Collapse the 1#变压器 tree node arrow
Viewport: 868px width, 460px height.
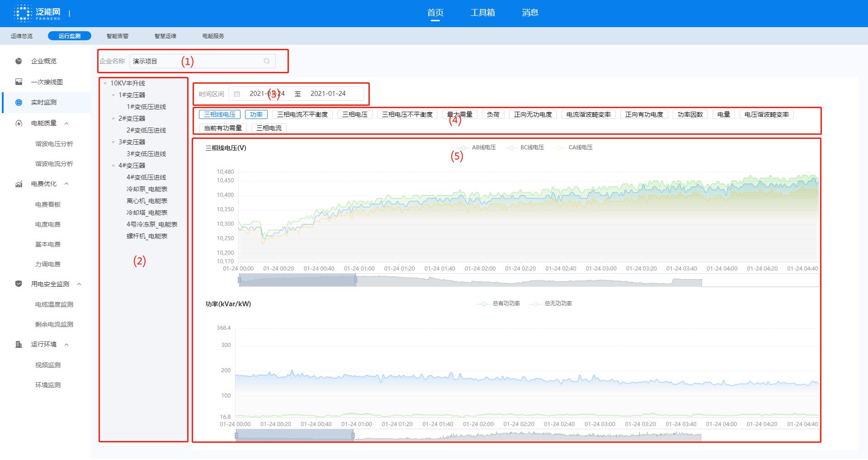point(113,95)
